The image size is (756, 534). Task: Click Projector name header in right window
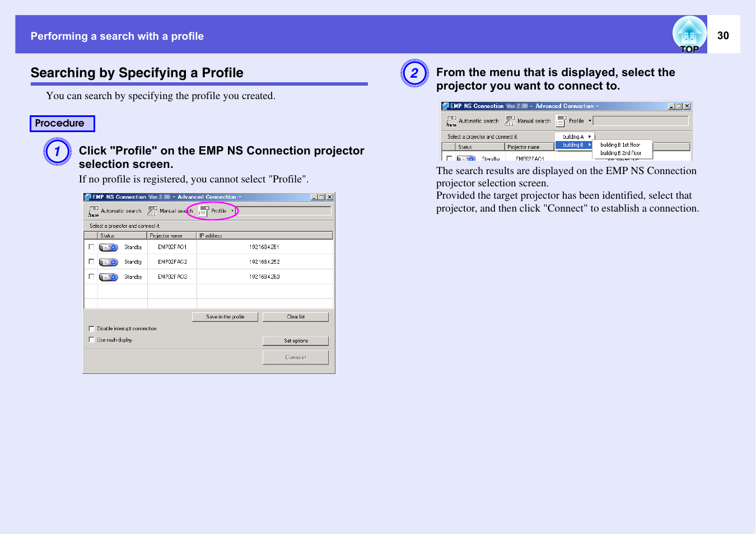pos(529,147)
